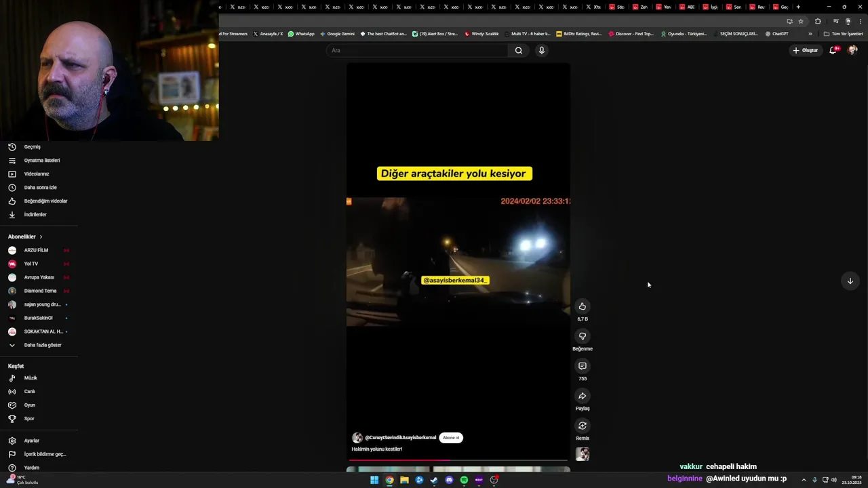Open YouTube notifications bell
The height and width of the screenshot is (488, 868).
833,50
